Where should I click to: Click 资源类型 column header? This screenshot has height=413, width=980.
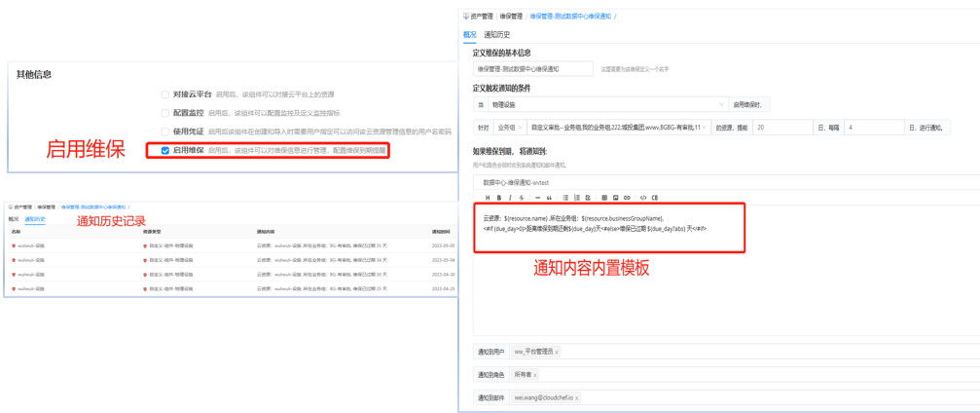click(152, 232)
